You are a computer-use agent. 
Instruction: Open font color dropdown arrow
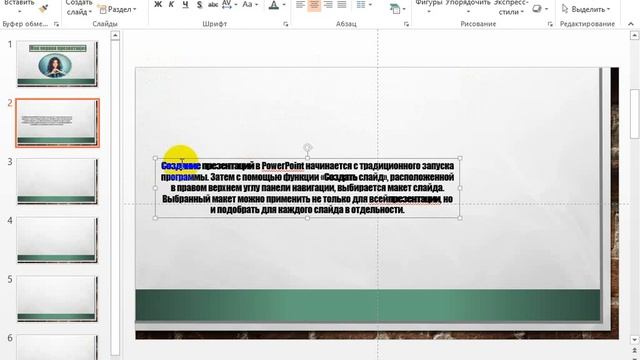click(x=284, y=5)
